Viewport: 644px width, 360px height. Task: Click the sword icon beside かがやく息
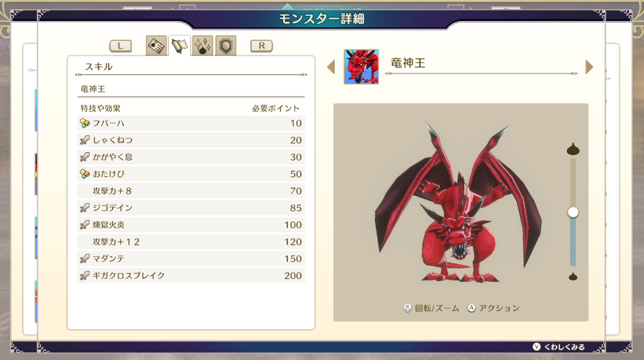coord(85,157)
